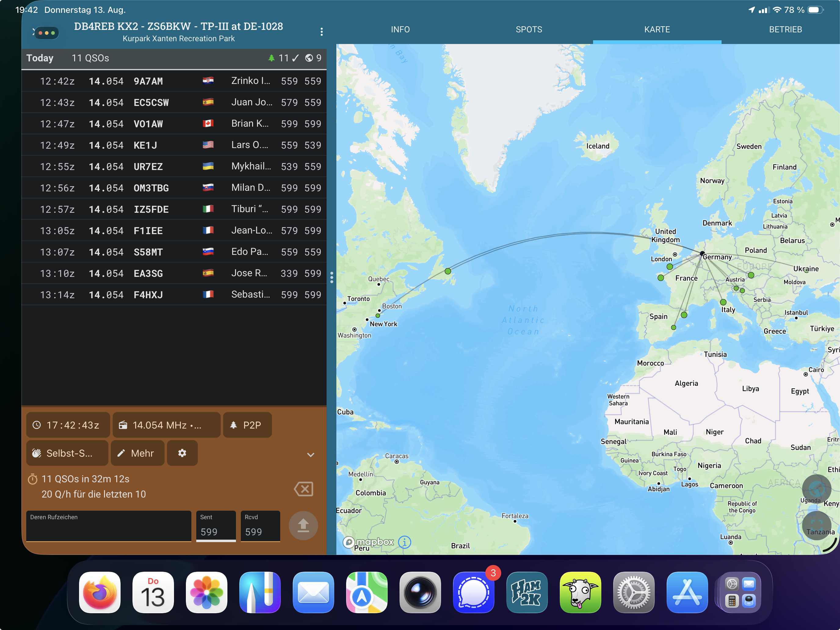Collapse the entry panel with chevron

click(311, 454)
